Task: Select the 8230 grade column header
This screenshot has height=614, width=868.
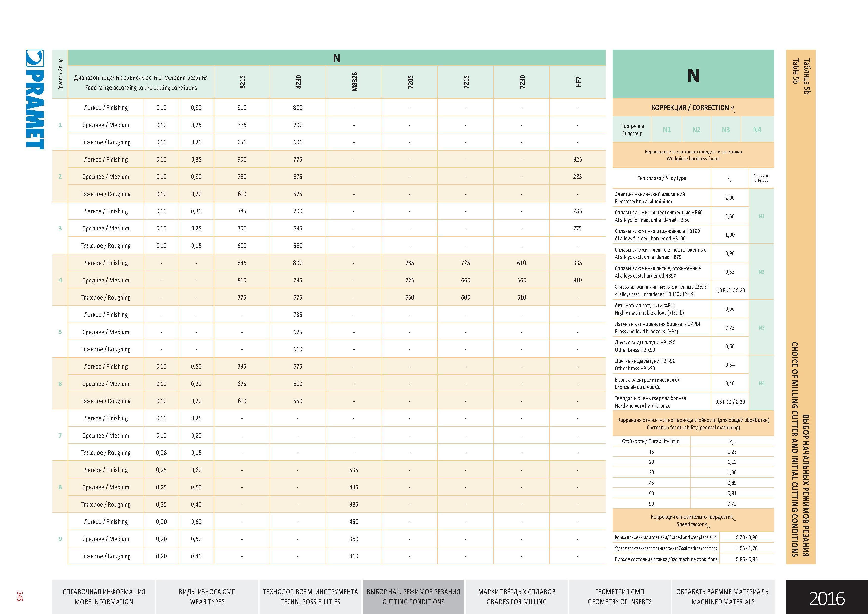Action: [298, 82]
